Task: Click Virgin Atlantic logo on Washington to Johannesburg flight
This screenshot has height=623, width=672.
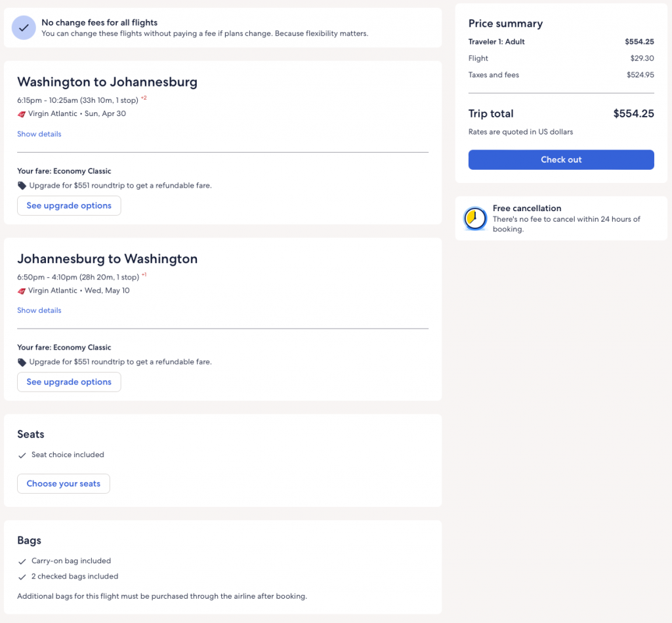Action: pyautogui.click(x=22, y=114)
